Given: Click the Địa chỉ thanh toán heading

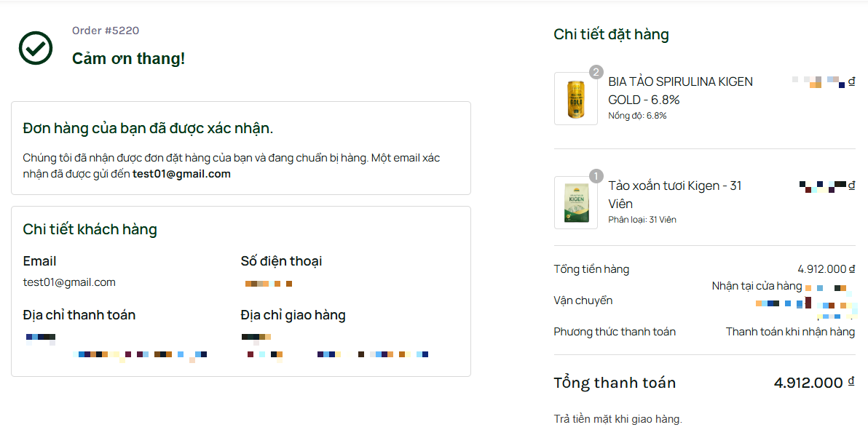Looking at the screenshot, I should click(79, 315).
